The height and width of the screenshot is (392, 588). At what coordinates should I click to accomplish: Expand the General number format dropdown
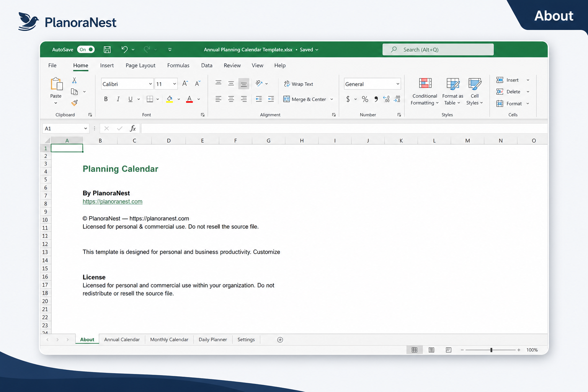point(398,84)
